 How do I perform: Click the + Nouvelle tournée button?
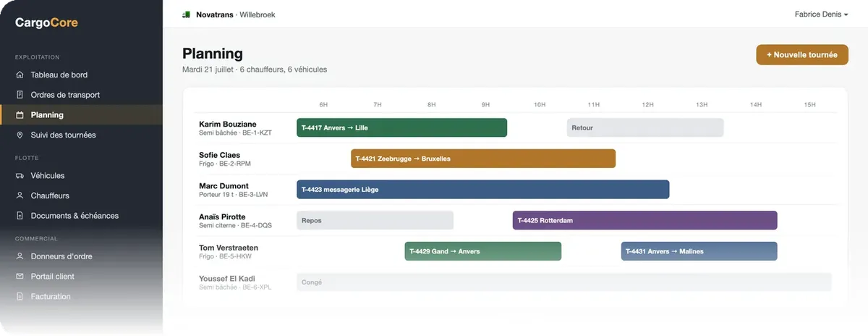(802, 55)
